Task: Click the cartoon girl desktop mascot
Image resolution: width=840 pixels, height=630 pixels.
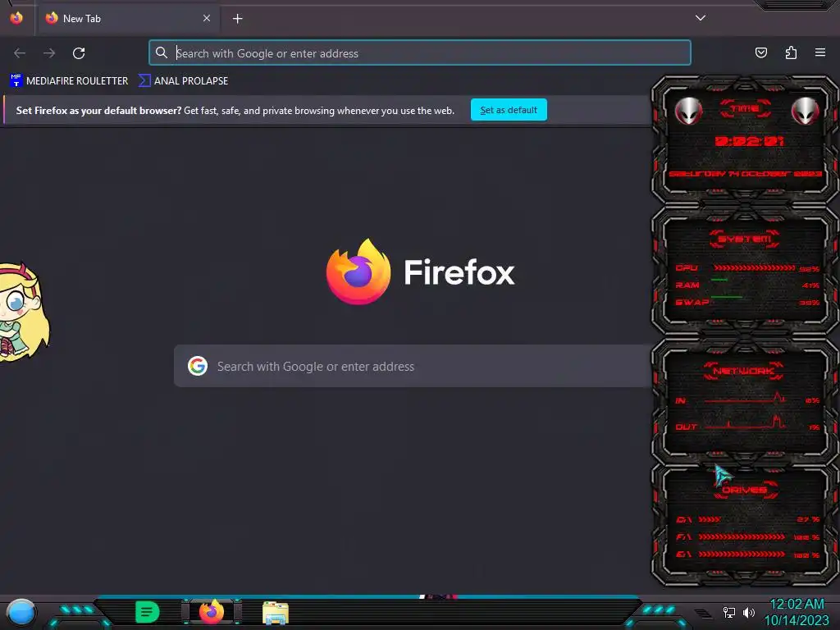Action: (x=24, y=313)
